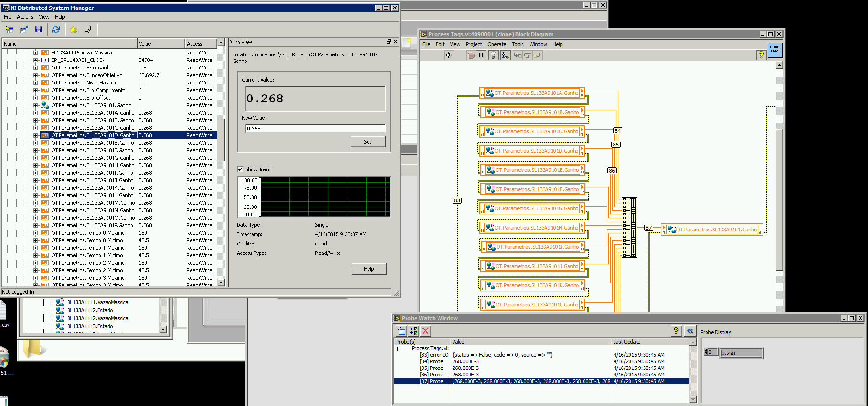Toggle execution highlighting light bulb
Viewport: 868px width, 406px height.
[x=493, y=55]
